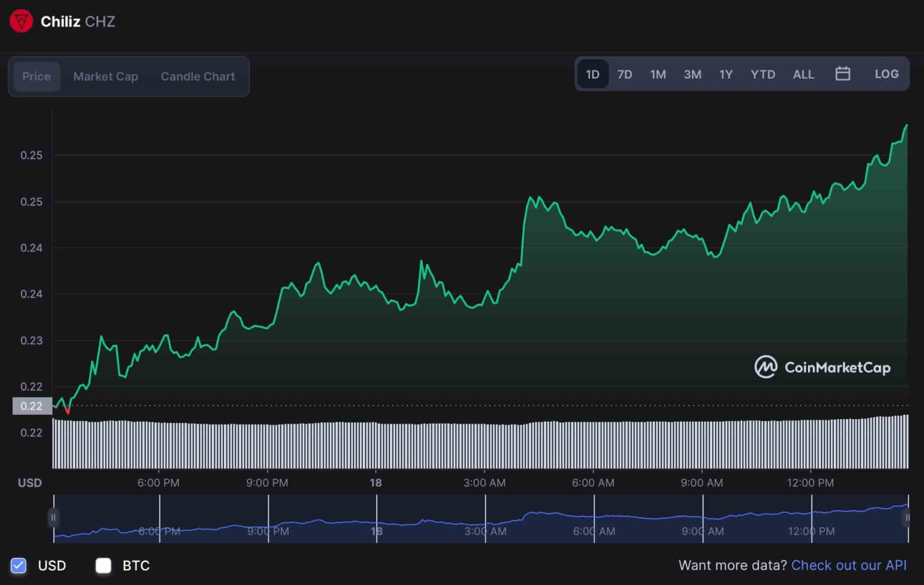Click the 0.22 current price label

pos(31,406)
